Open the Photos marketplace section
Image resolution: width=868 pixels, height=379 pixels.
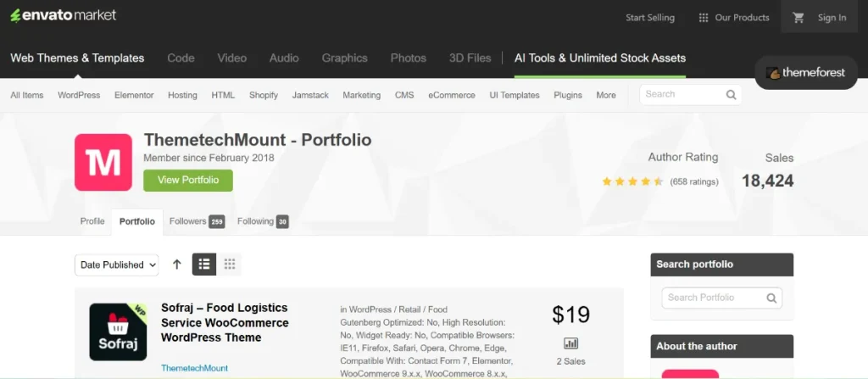point(409,59)
